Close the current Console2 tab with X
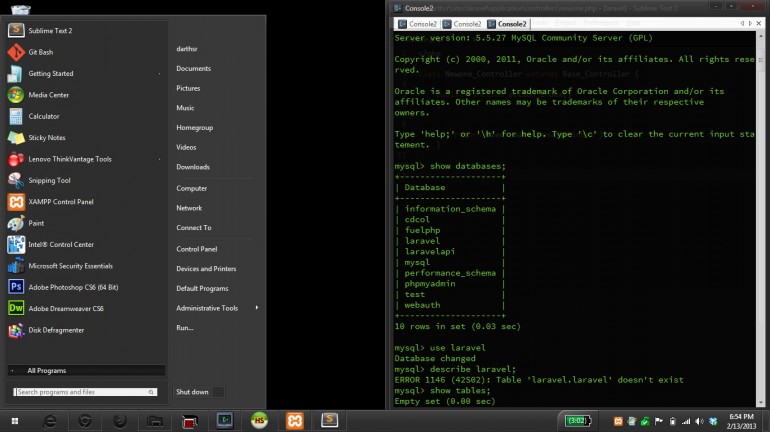The width and height of the screenshot is (770, 432). (x=759, y=23)
